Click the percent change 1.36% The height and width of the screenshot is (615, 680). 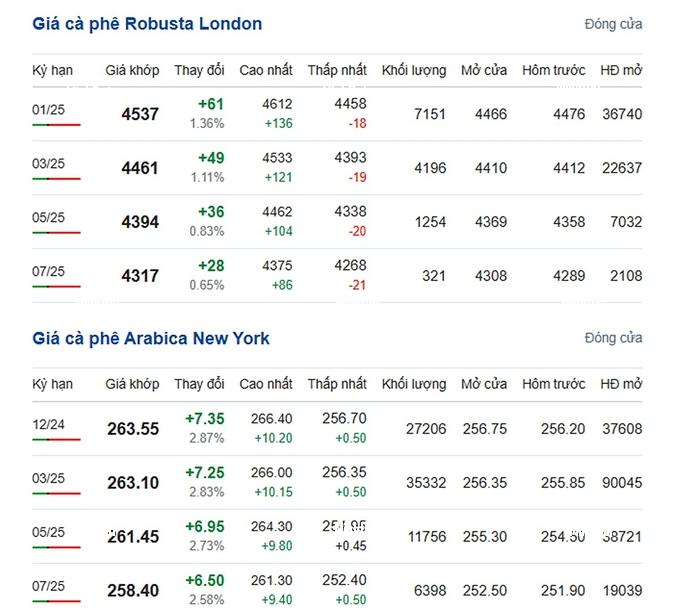[207, 124]
